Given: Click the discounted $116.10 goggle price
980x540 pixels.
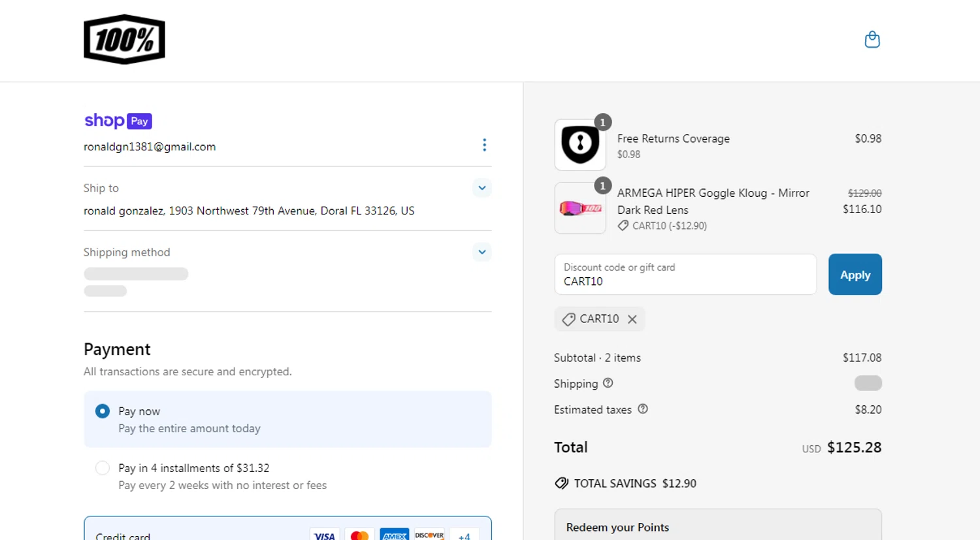Looking at the screenshot, I should pos(862,209).
